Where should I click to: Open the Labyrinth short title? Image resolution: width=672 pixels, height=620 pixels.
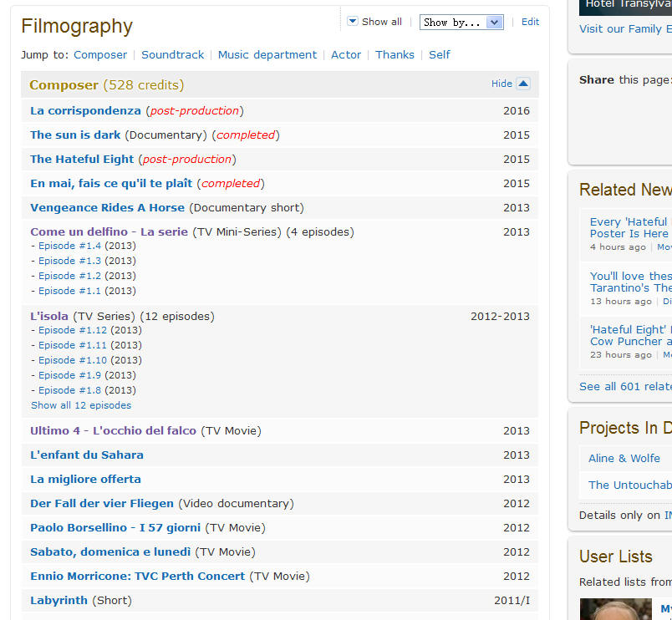[59, 600]
